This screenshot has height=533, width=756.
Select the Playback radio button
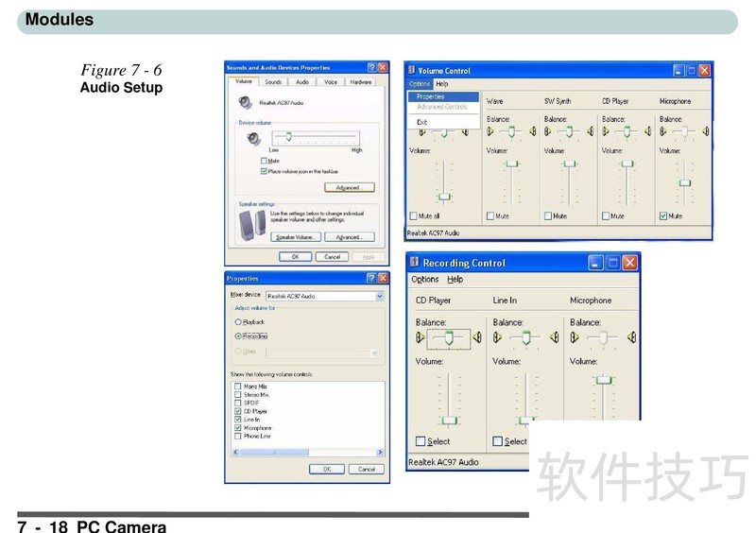pos(238,322)
